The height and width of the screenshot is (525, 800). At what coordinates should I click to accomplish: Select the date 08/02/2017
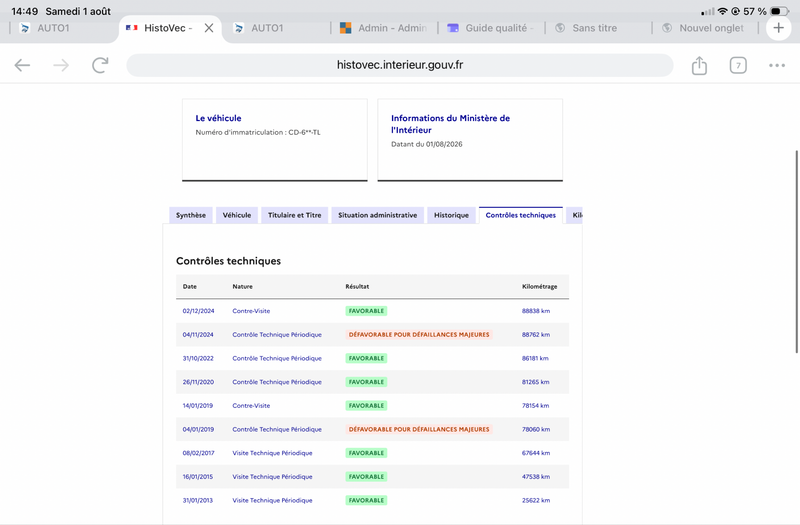pyautogui.click(x=198, y=453)
